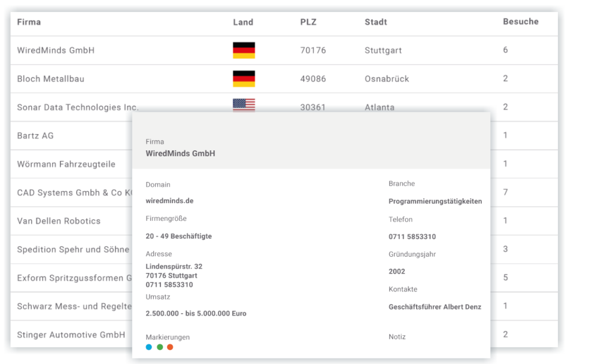Sort table by Land column header
The height and width of the screenshot is (364, 613).
coord(243,22)
